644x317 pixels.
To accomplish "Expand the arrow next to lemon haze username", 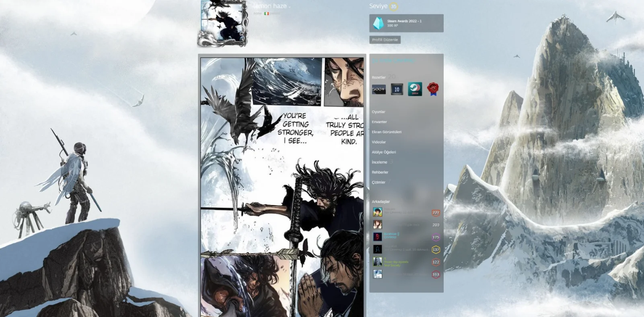I will [290, 7].
